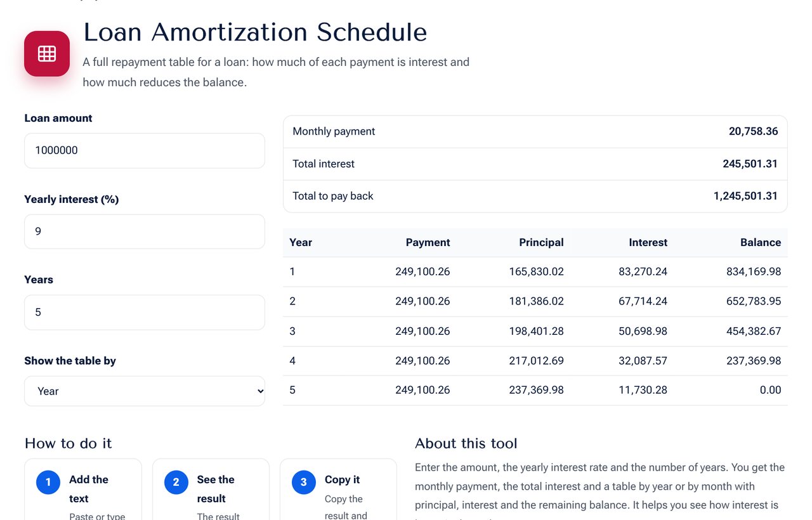The height and width of the screenshot is (520, 812).
Task: Click the How to do it heading
Action: pyautogui.click(x=68, y=443)
